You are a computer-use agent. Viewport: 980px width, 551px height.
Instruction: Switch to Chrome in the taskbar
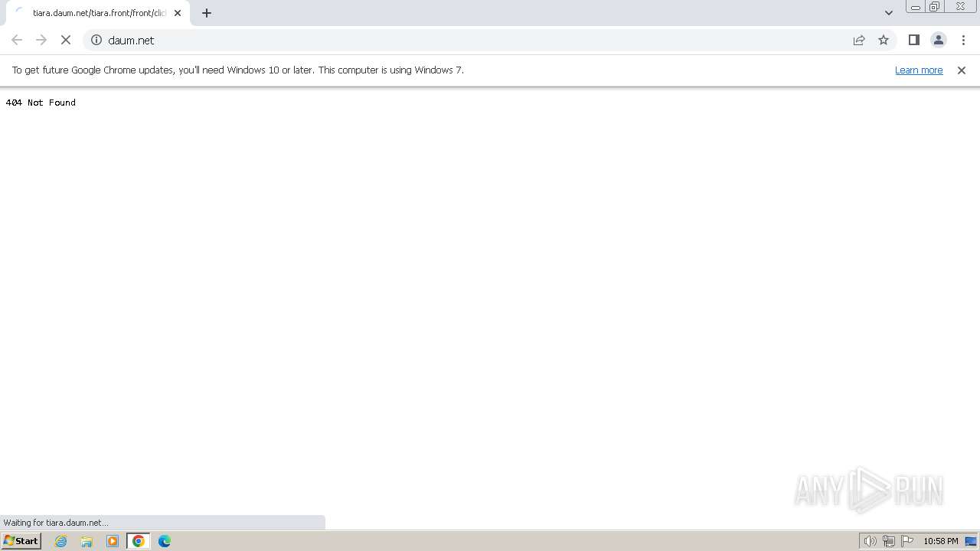(x=139, y=541)
